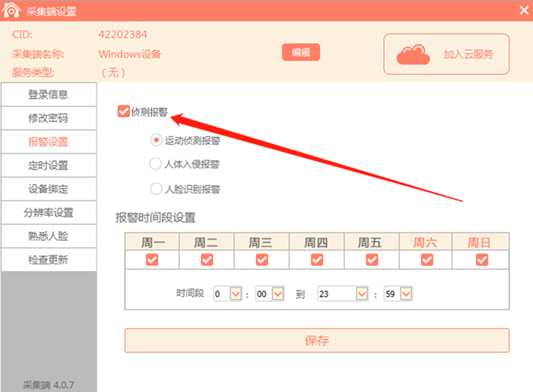Click the cloud icon on 加入云服务
The image size is (533, 392).
tap(414, 53)
